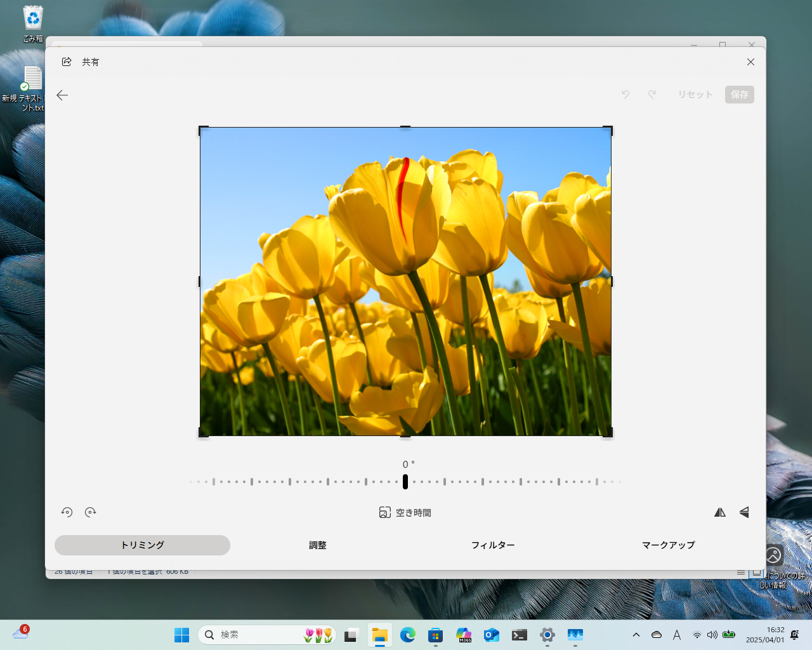Screen dimensions: 812x650
Task: Open the notification bell in the tray
Action: click(x=795, y=635)
